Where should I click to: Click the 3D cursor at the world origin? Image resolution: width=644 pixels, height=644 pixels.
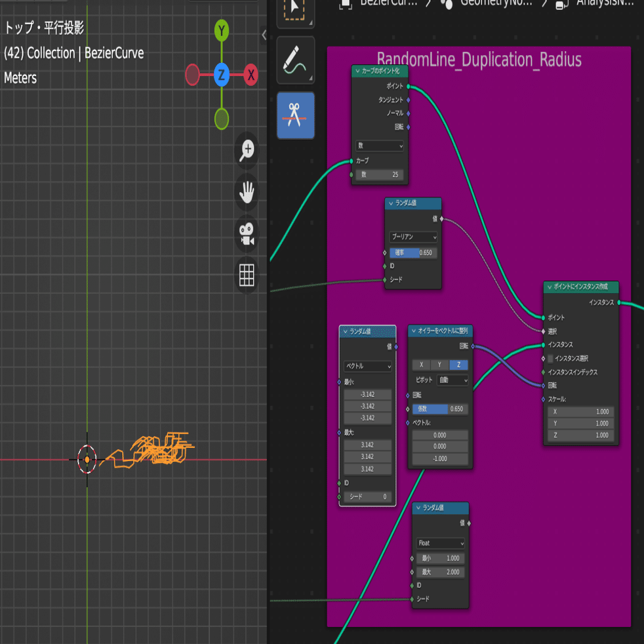coord(87,459)
